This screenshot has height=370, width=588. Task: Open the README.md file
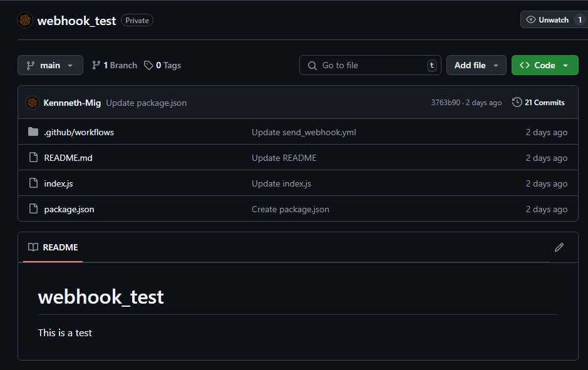[68, 158]
